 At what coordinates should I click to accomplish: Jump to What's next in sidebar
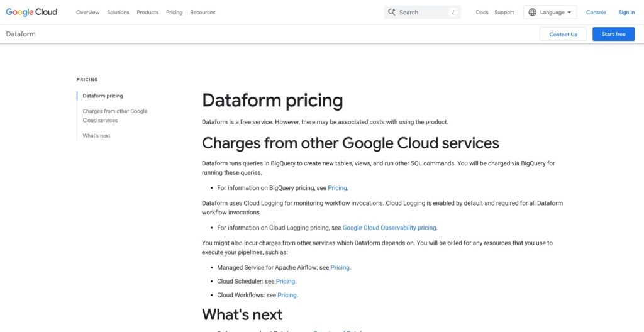click(96, 136)
